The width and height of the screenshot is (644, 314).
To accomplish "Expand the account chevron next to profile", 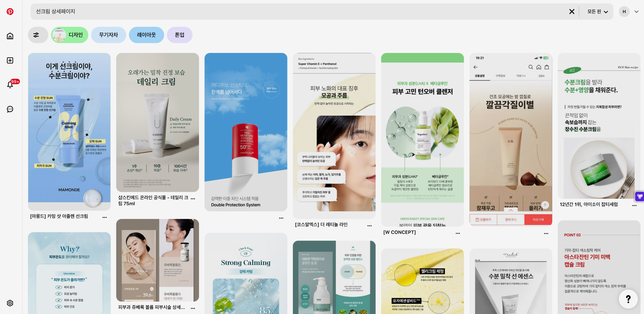I will (x=636, y=12).
